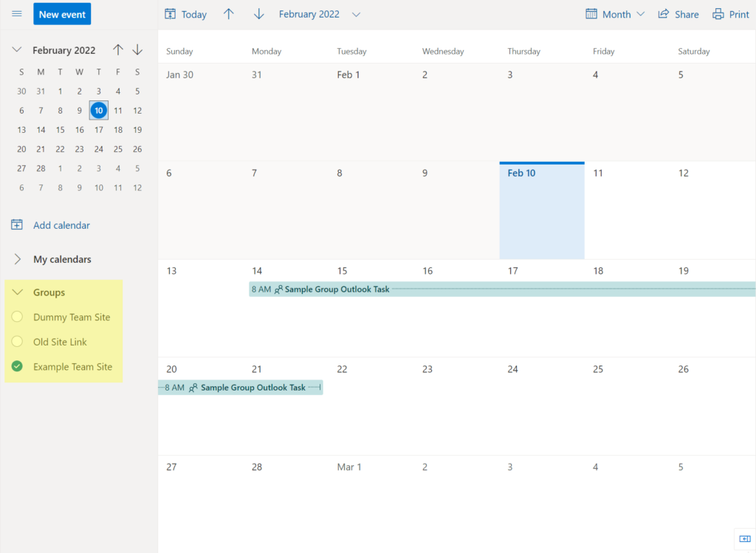Open Sample Group Outlook Task on the 20th
The height and width of the screenshot is (553, 756).
click(x=241, y=388)
